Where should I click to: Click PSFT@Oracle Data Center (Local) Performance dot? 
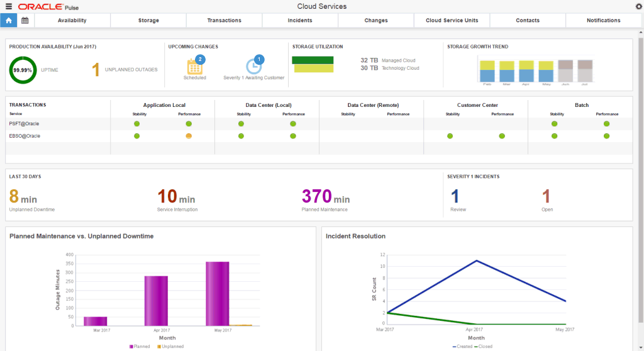293,124
